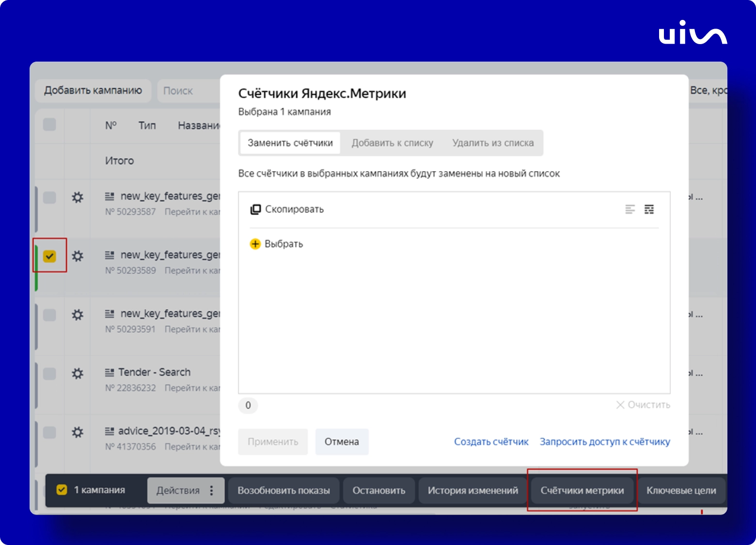Click the Итого row label
Image resolution: width=756 pixels, height=545 pixels.
tap(119, 161)
